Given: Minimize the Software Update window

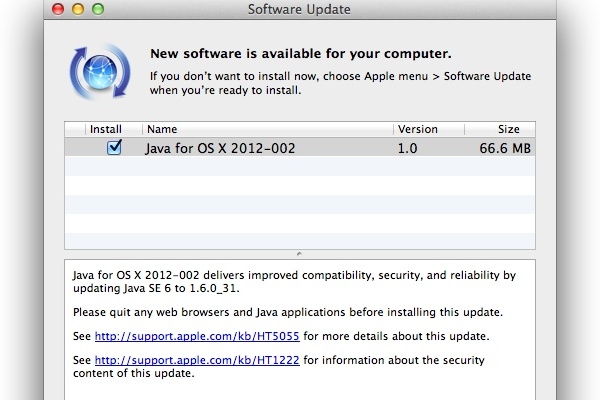Looking at the screenshot, I should tap(78, 9).
